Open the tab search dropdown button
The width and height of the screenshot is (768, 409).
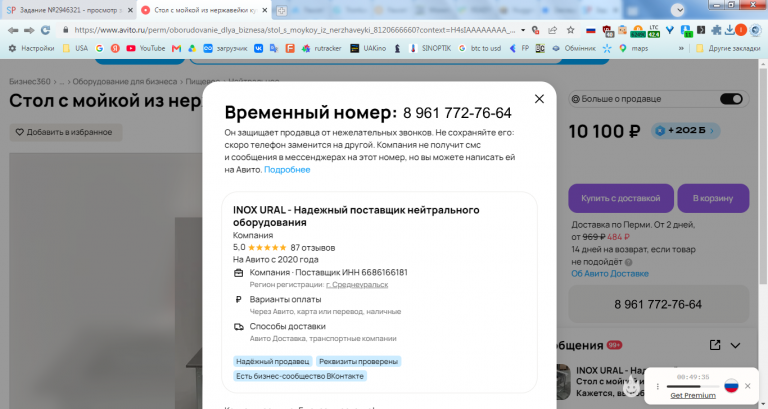677,10
